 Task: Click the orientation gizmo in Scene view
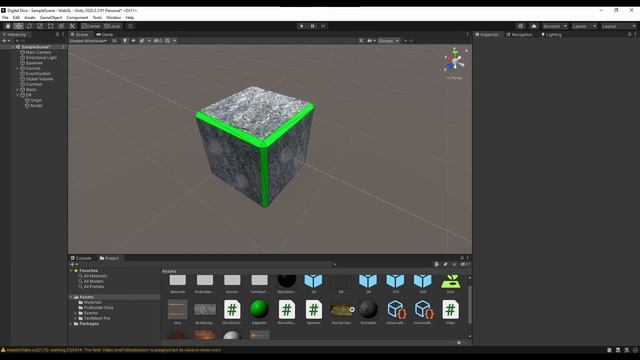pyautogui.click(x=454, y=61)
